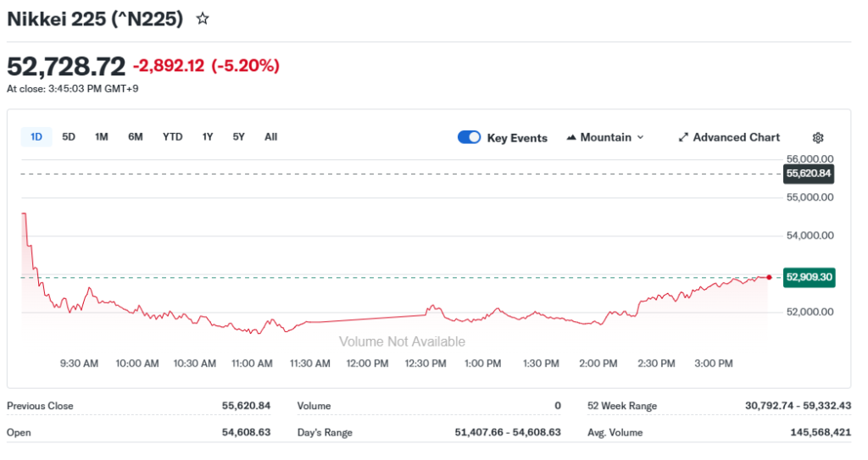Open chart settings gear icon
The height and width of the screenshot is (460, 868).
pyautogui.click(x=818, y=137)
